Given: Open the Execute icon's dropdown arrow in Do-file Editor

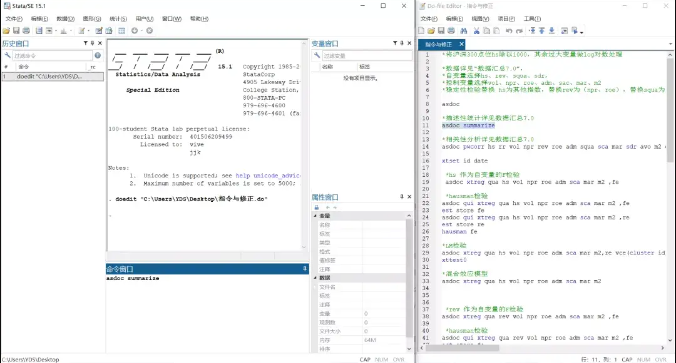Looking at the screenshot, I should pos(582,32).
